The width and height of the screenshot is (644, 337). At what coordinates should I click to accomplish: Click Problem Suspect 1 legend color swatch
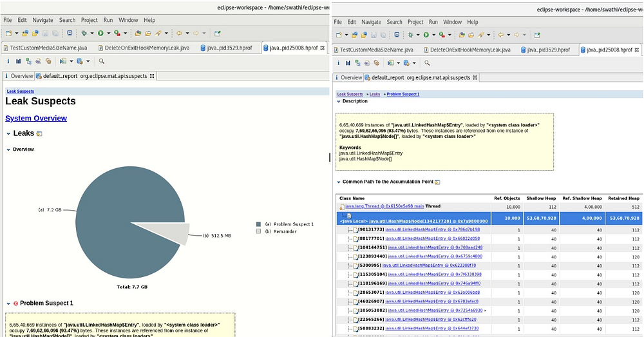[258, 224]
